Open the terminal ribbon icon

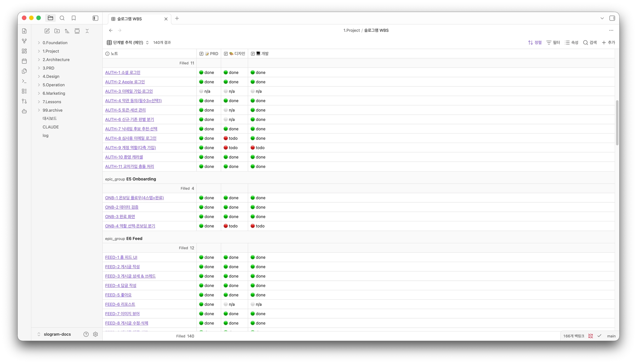tap(24, 81)
